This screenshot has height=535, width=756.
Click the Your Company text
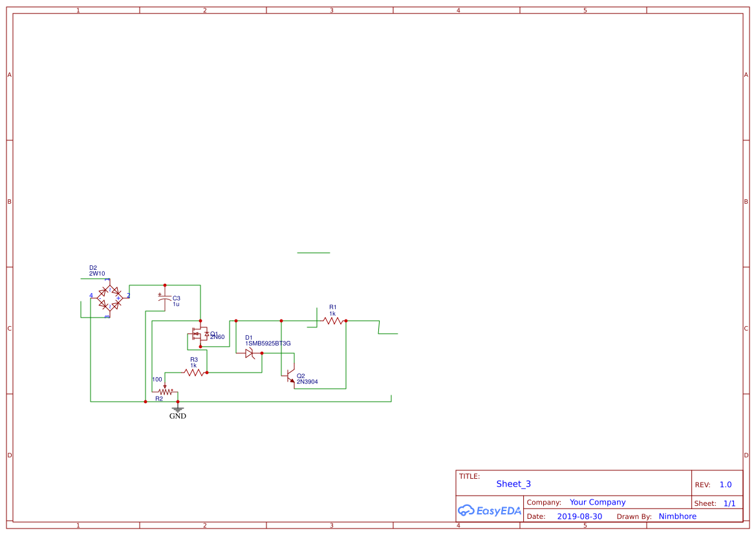click(x=598, y=502)
